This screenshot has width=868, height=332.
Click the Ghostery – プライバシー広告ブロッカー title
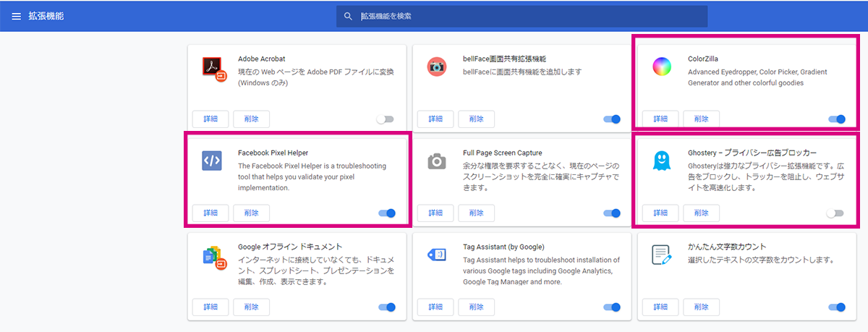click(x=752, y=153)
